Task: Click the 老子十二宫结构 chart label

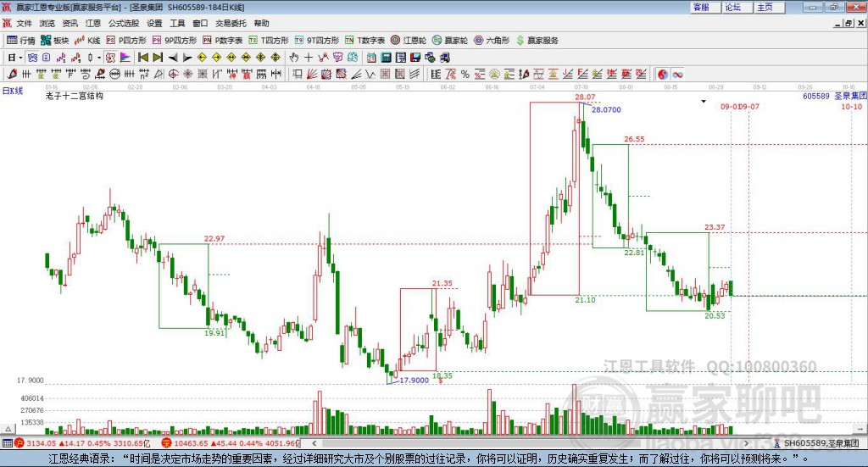Action: click(x=75, y=96)
